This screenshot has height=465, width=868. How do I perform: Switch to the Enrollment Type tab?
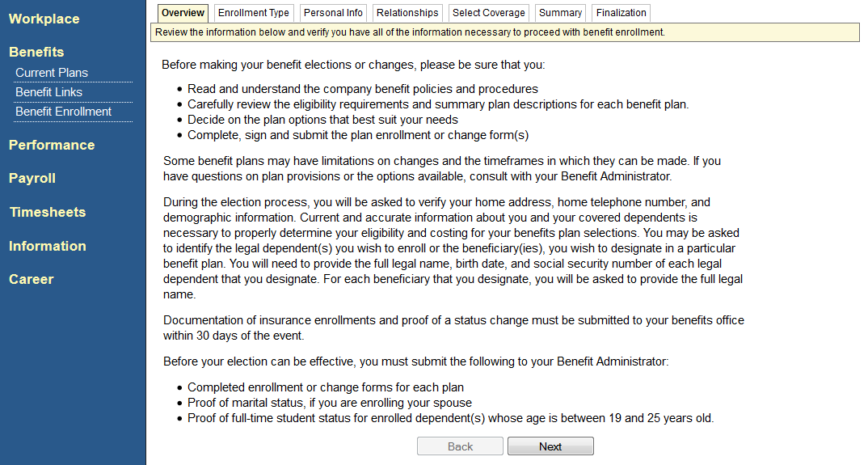click(x=254, y=13)
